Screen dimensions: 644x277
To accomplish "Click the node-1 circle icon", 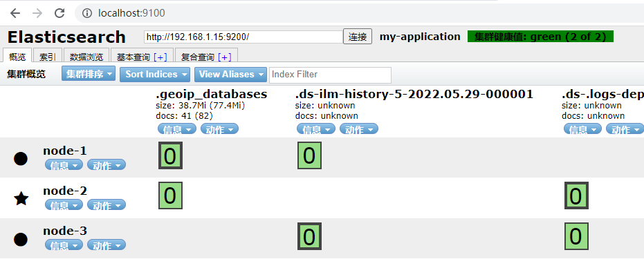I will pos(21,158).
